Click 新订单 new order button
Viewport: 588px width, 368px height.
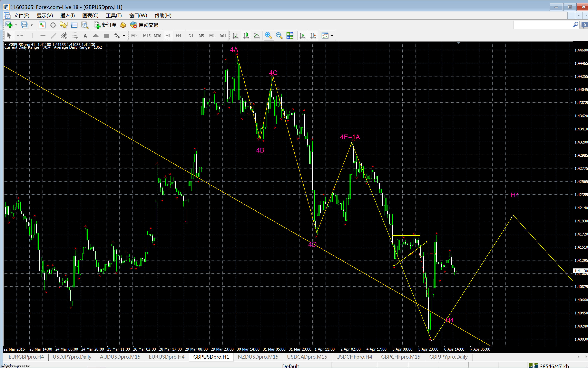(x=105, y=25)
